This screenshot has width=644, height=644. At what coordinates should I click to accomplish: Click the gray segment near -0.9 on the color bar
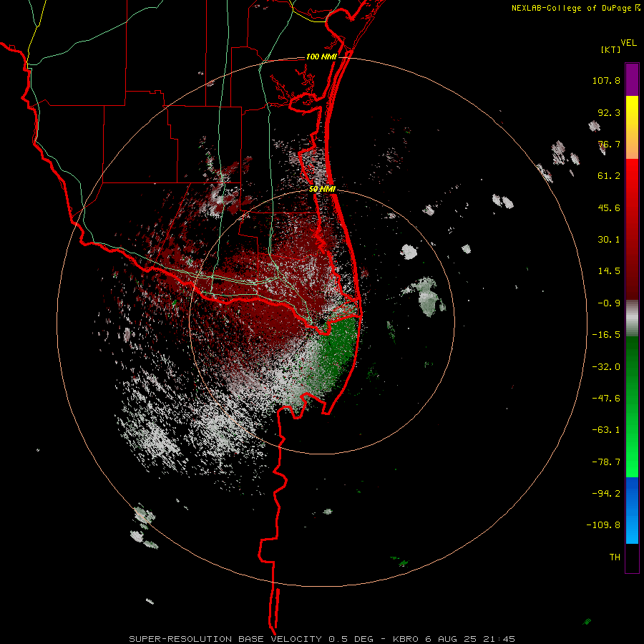(x=632, y=317)
